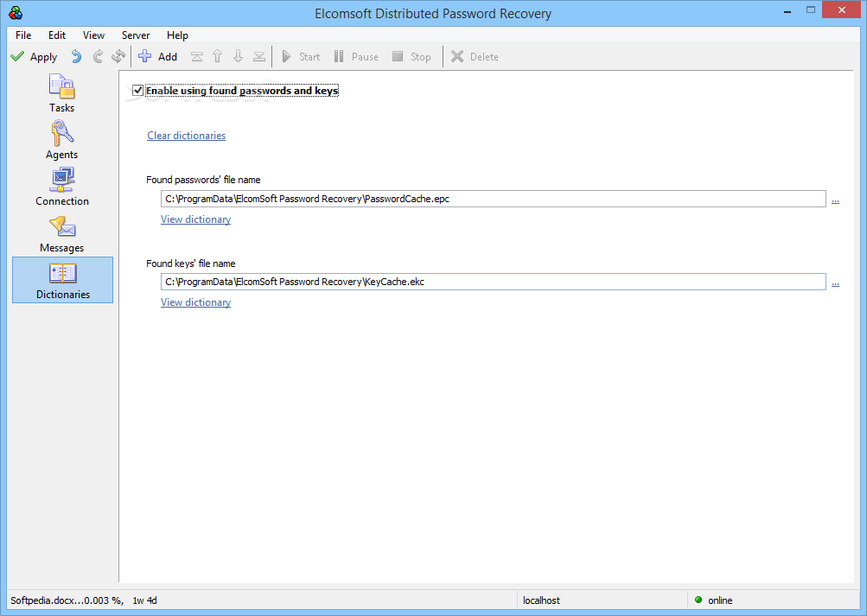The image size is (867, 616).
Task: Open the Tasks panel
Action: tap(62, 93)
